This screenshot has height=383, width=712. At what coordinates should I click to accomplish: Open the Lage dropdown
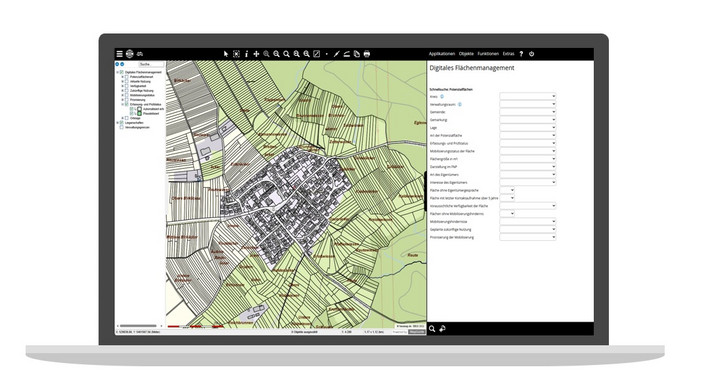point(528,128)
